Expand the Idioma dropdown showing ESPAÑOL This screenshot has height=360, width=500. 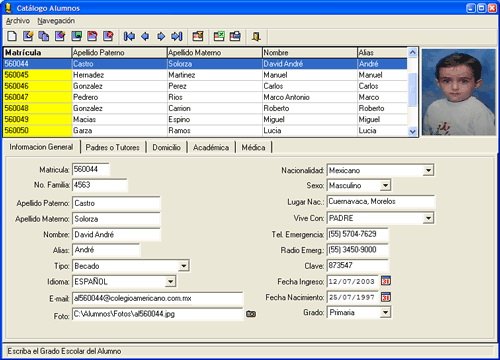pyautogui.click(x=170, y=282)
